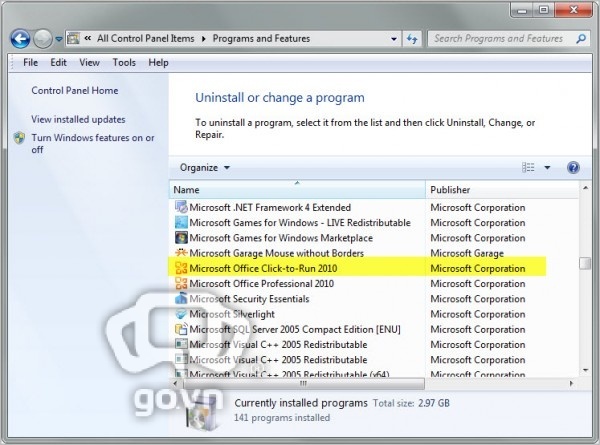600x445 pixels.
Task: Click the horizontal scrollbar right arrow
Action: coord(572,383)
